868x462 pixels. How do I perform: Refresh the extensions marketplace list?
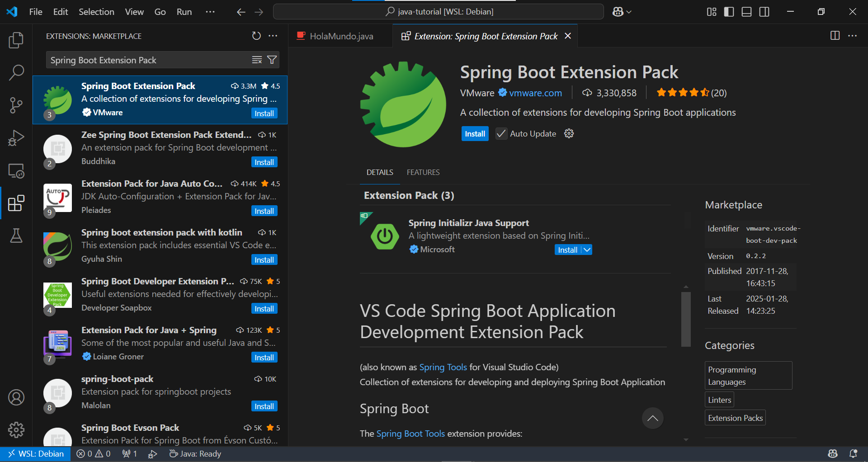[x=256, y=36]
